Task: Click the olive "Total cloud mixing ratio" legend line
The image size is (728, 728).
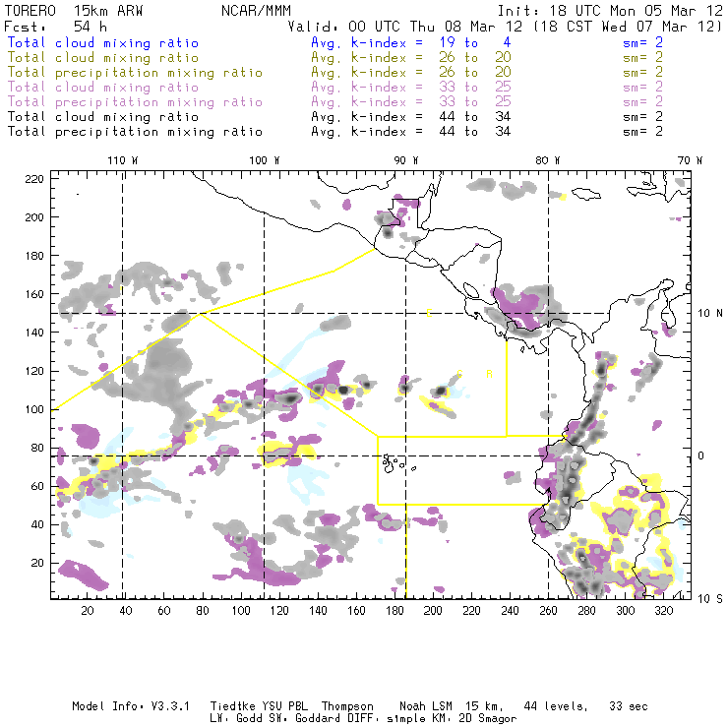Action: click(x=103, y=58)
